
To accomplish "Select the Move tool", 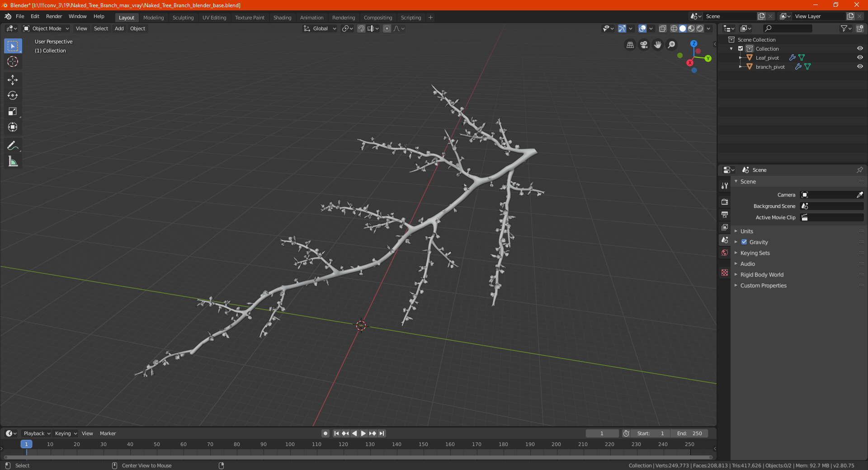I will 13,80.
